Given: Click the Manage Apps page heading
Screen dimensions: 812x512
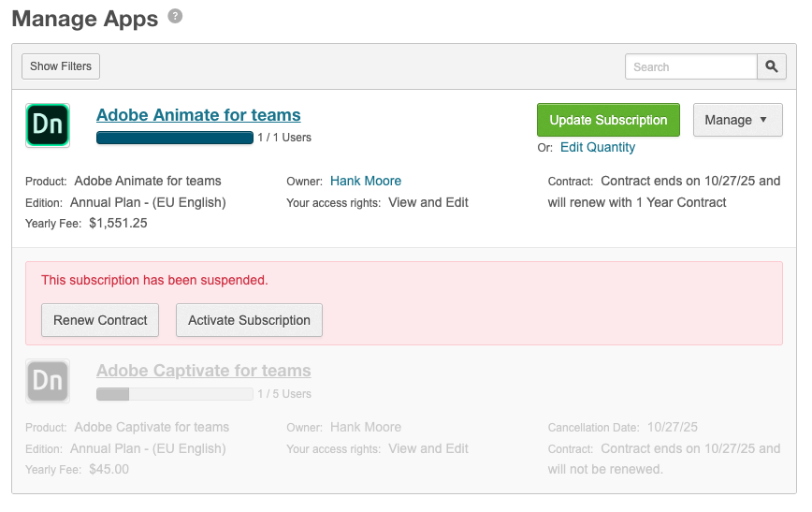Looking at the screenshot, I should (x=85, y=18).
